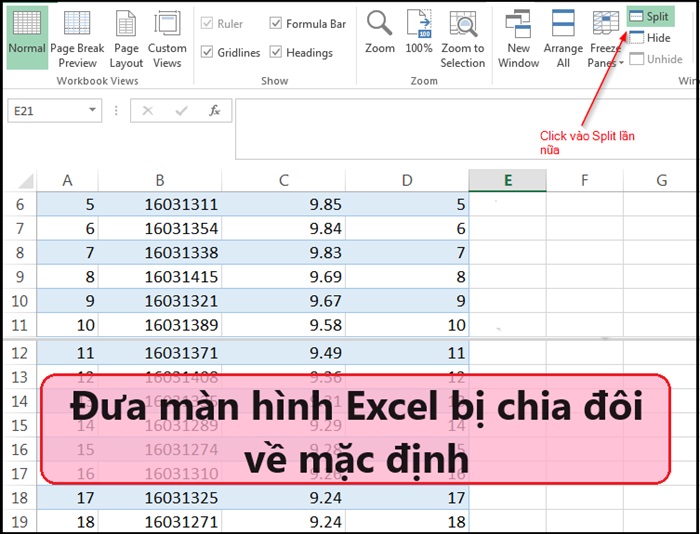The image size is (700, 534).
Task: Click Arrange All windows
Action: (563, 39)
